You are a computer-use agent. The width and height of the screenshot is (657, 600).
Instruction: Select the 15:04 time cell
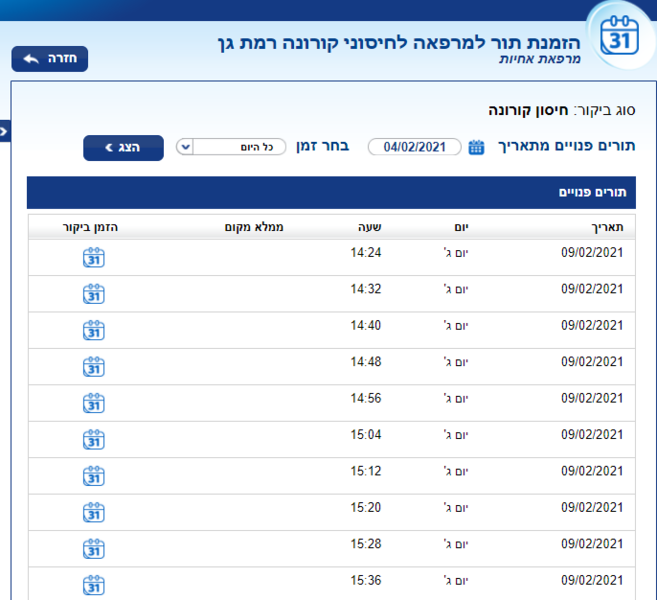pos(366,434)
